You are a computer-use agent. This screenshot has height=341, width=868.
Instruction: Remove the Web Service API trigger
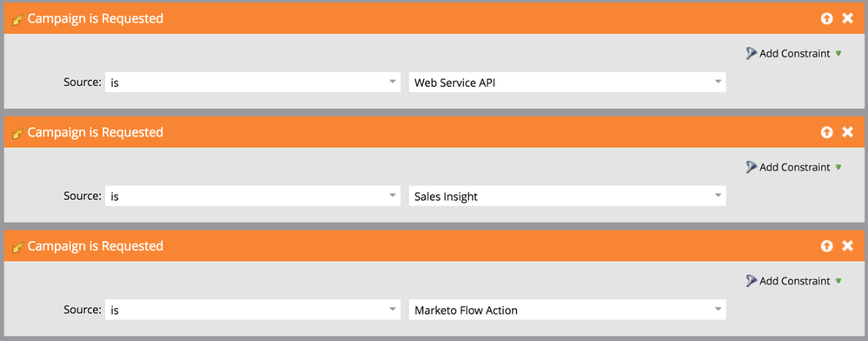tap(847, 19)
